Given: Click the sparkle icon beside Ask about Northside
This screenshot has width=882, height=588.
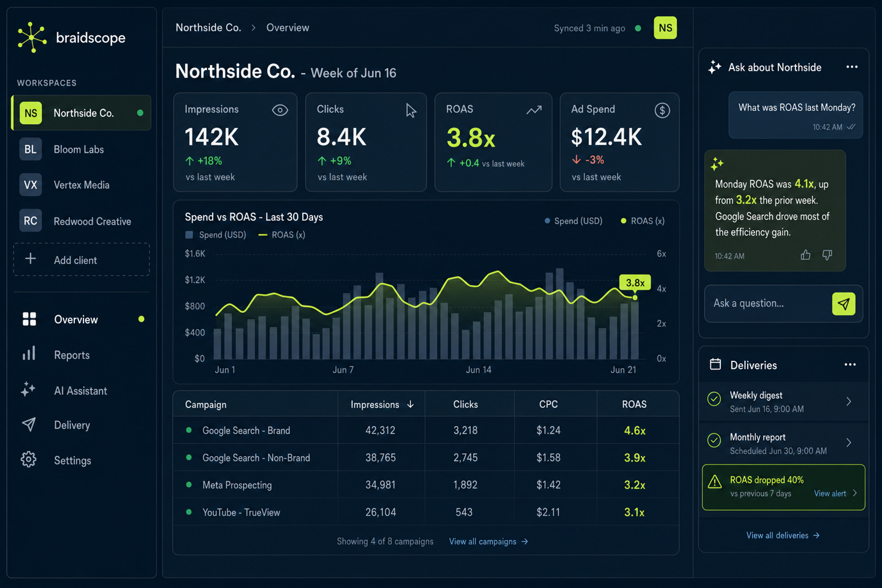Looking at the screenshot, I should pos(715,67).
